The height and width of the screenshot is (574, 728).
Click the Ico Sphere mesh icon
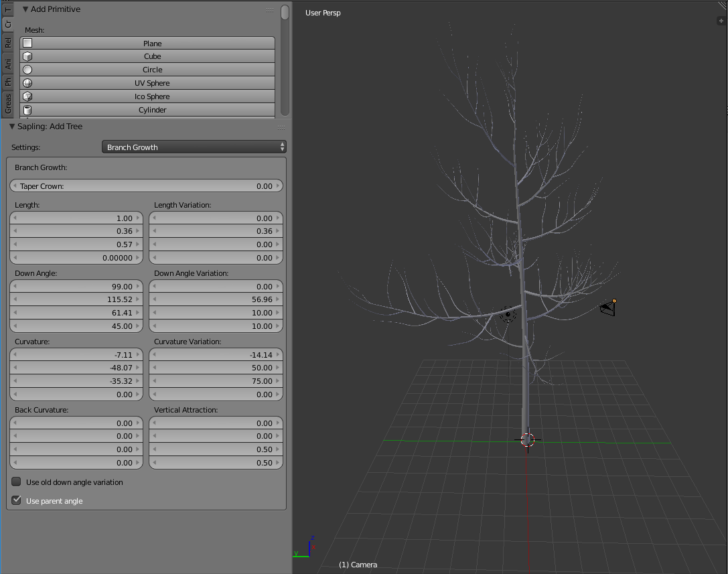click(x=28, y=96)
